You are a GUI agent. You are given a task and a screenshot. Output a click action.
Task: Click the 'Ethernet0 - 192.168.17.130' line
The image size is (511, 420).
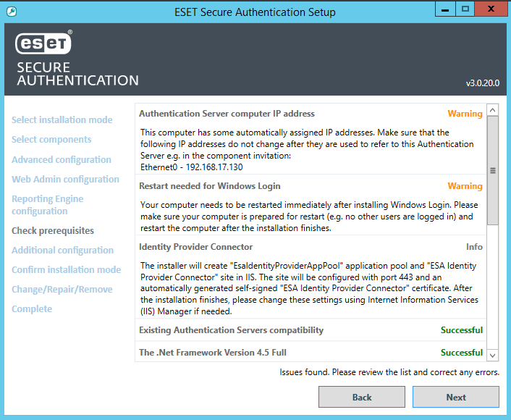pyautogui.click(x=192, y=167)
